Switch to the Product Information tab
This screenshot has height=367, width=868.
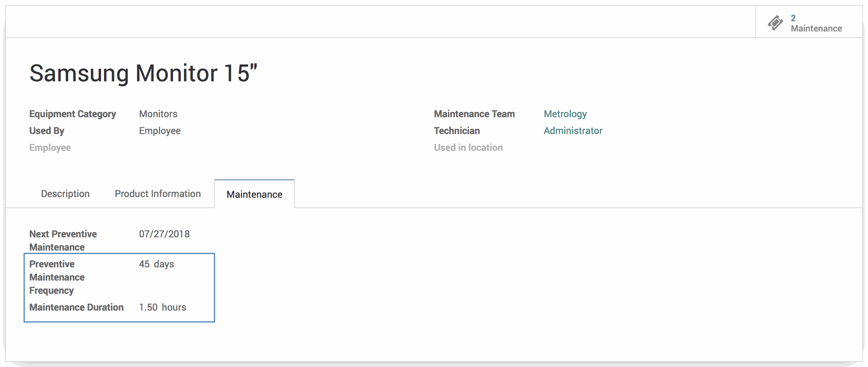coord(158,194)
